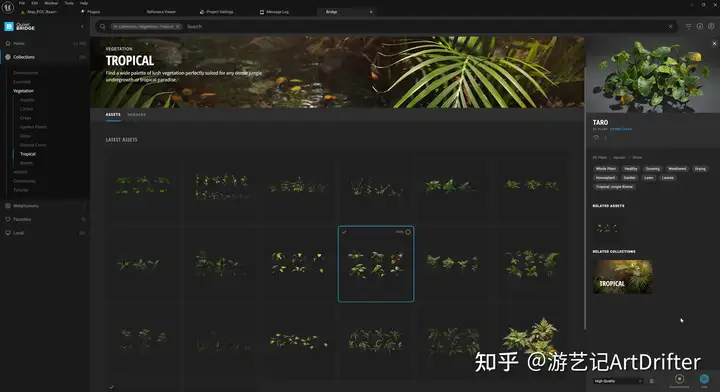Remove the Collections/Vegetation/Tropical filter chip

[x=178, y=27]
